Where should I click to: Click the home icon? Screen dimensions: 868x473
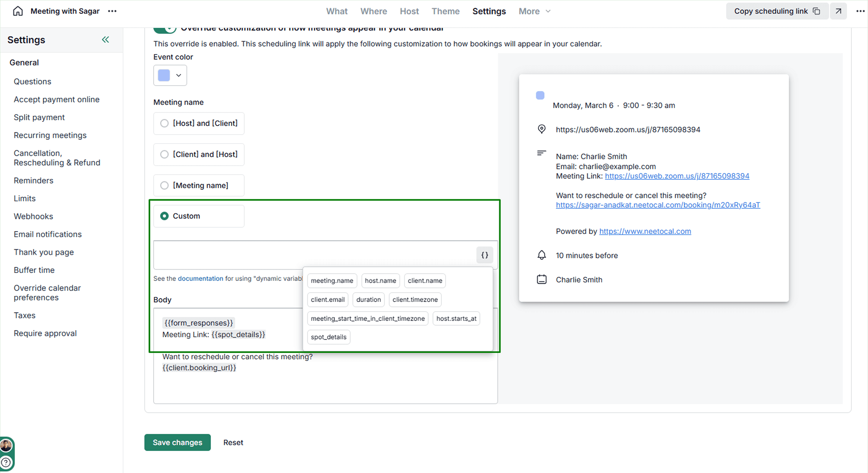click(18, 11)
